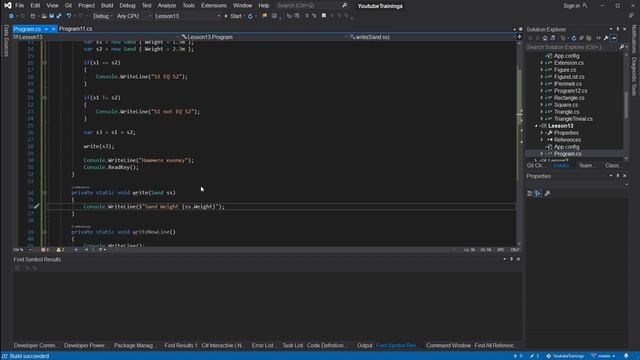
Task: Expand the Properties node under Lesson13
Action: click(x=542, y=133)
